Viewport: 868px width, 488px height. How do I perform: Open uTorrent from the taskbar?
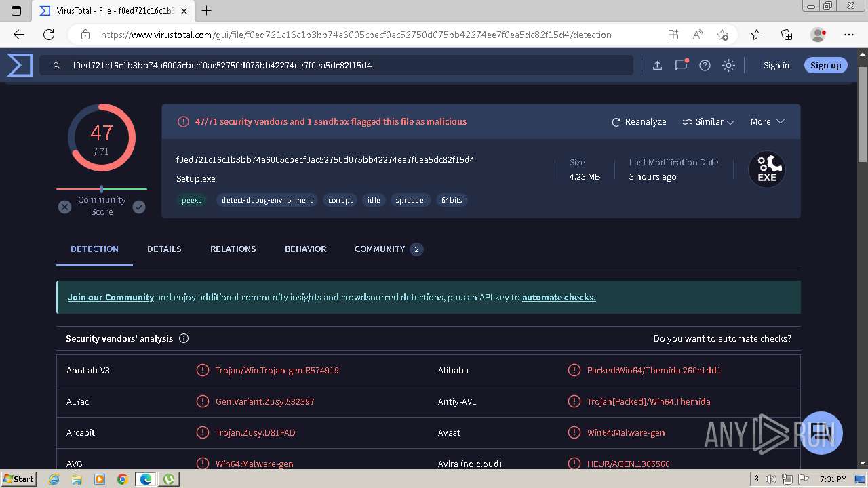click(x=169, y=479)
